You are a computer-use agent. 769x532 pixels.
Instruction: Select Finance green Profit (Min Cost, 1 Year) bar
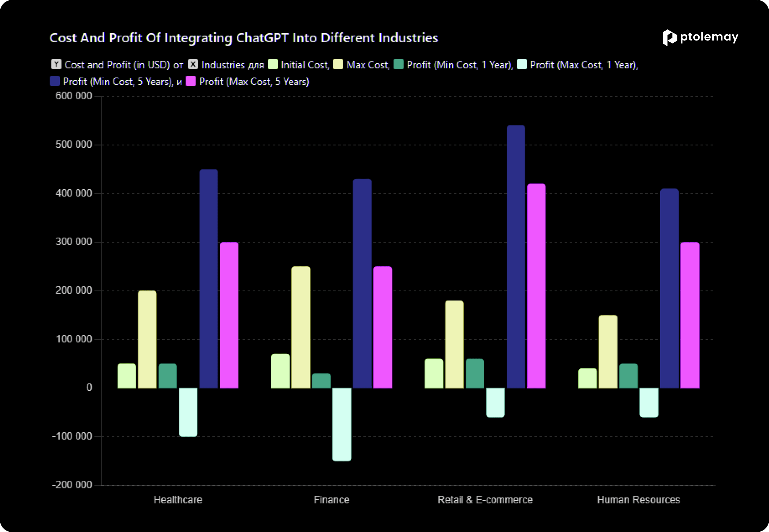[321, 381]
